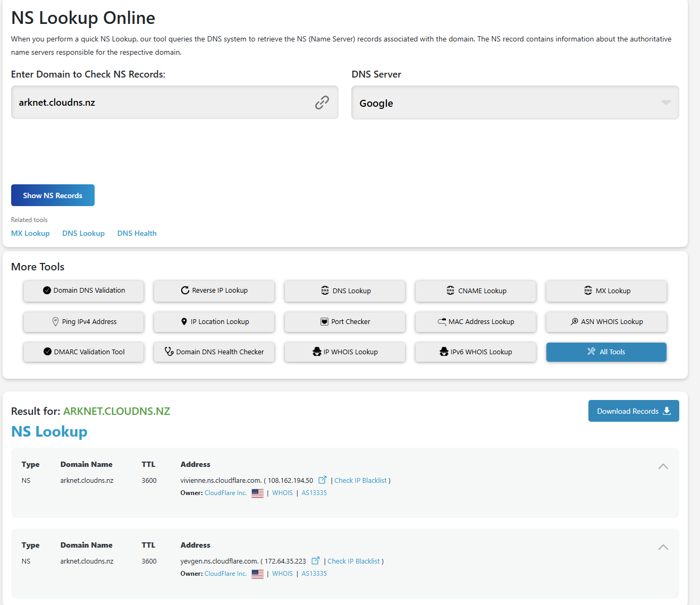The height and width of the screenshot is (605, 700).
Task: Collapse the vivienne.ns.cloudflare.com result panel
Action: [663, 466]
